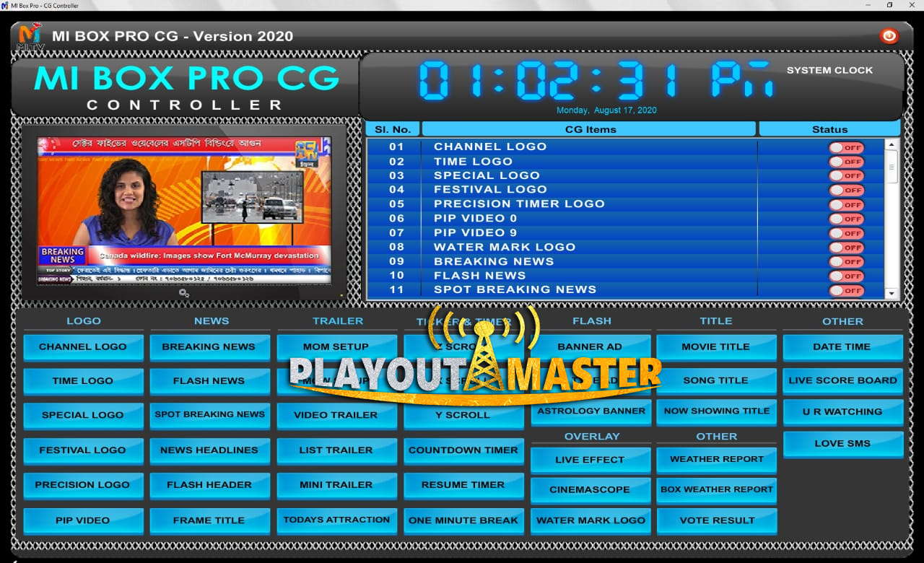Enable the Breaking News status toggle

point(845,261)
